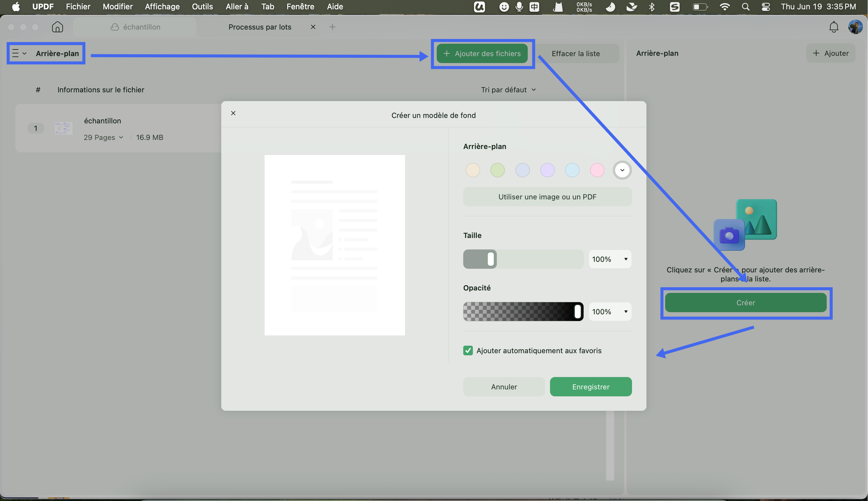Expand more background colors chevron

pyautogui.click(x=622, y=170)
